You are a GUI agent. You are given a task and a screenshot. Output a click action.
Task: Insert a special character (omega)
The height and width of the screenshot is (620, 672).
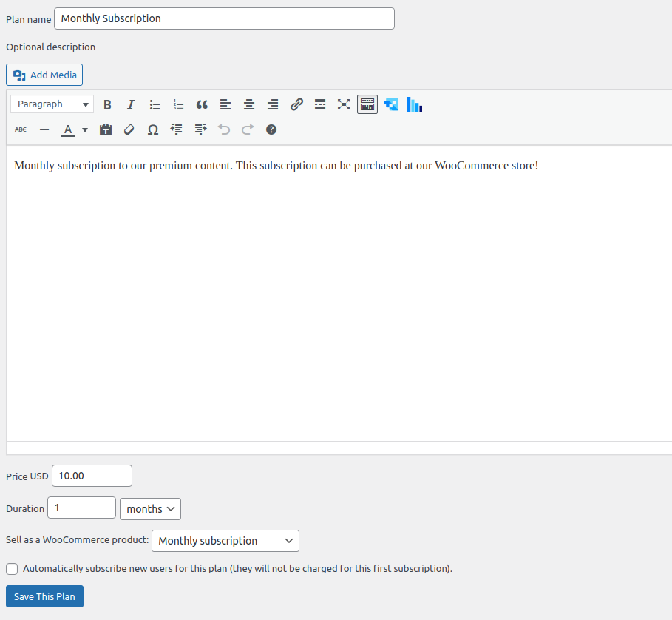(x=153, y=129)
